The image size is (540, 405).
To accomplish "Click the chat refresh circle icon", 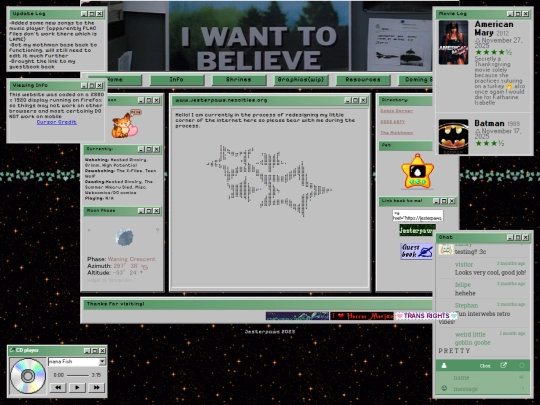I will [522, 365].
